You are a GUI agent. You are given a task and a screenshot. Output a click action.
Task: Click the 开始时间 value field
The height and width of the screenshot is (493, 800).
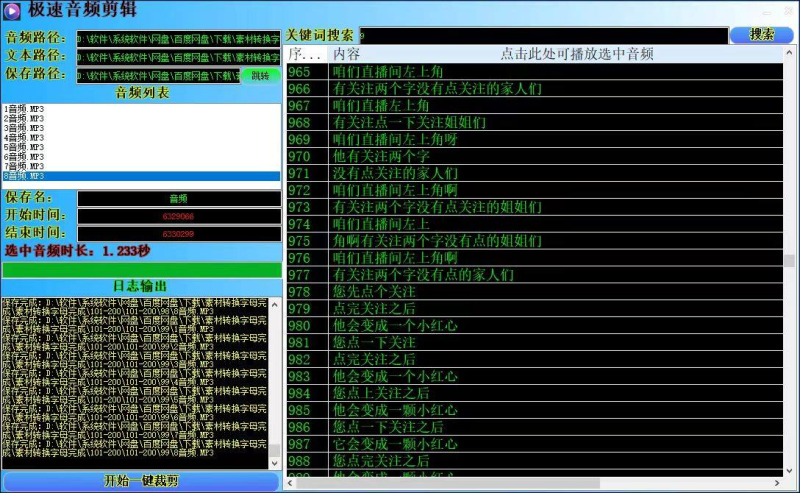[178, 216]
